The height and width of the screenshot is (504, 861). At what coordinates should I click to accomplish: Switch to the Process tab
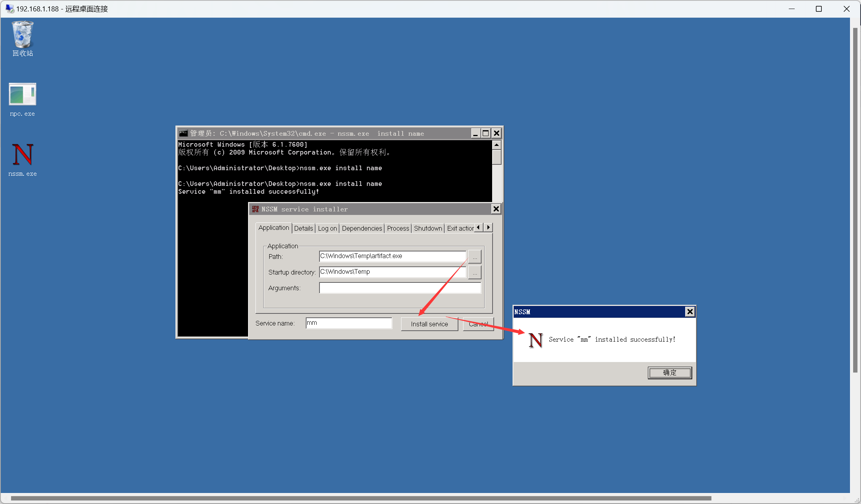[398, 228]
